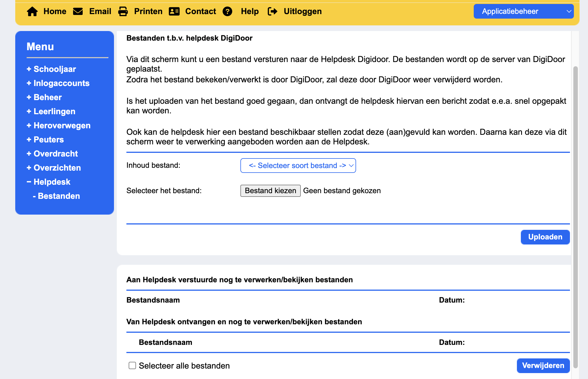Expand the Heroverwegen menu section
The width and height of the screenshot is (588, 379).
click(59, 125)
